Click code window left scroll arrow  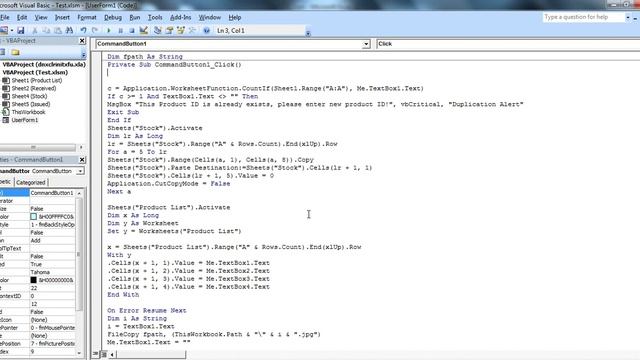(112, 354)
